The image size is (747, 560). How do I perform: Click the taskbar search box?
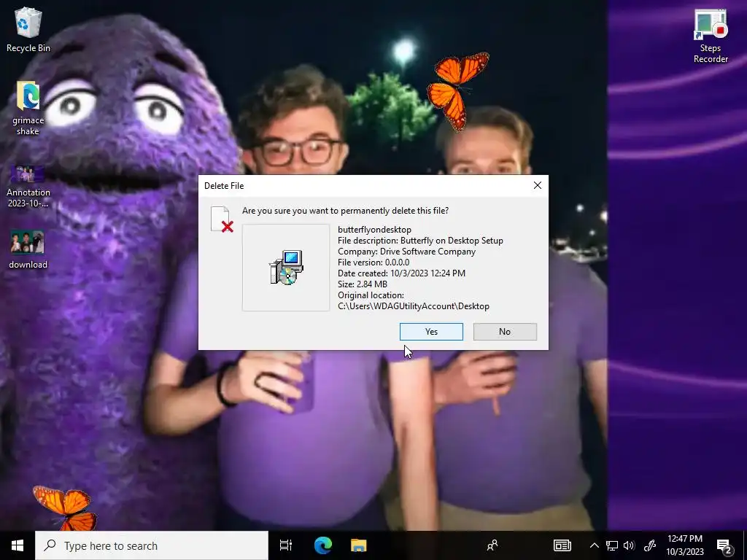tap(152, 545)
